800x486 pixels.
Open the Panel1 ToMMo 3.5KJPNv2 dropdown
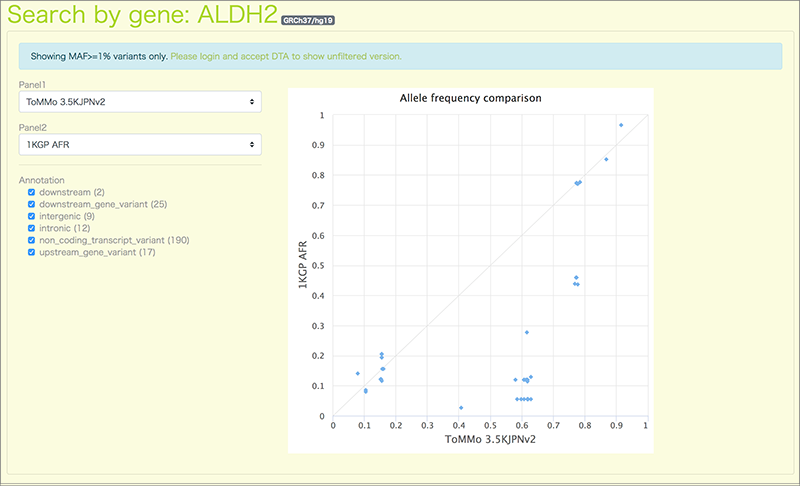click(x=140, y=102)
